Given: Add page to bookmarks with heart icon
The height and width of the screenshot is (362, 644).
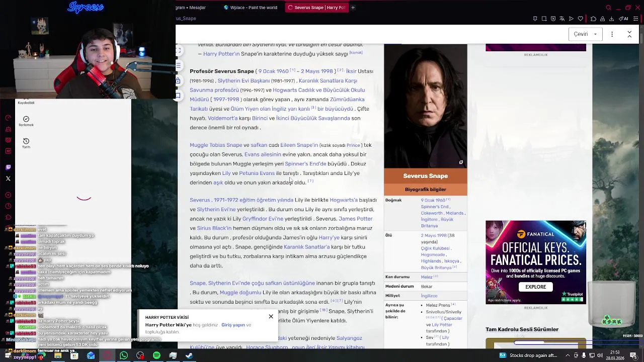Looking at the screenshot, I should click(580, 19).
